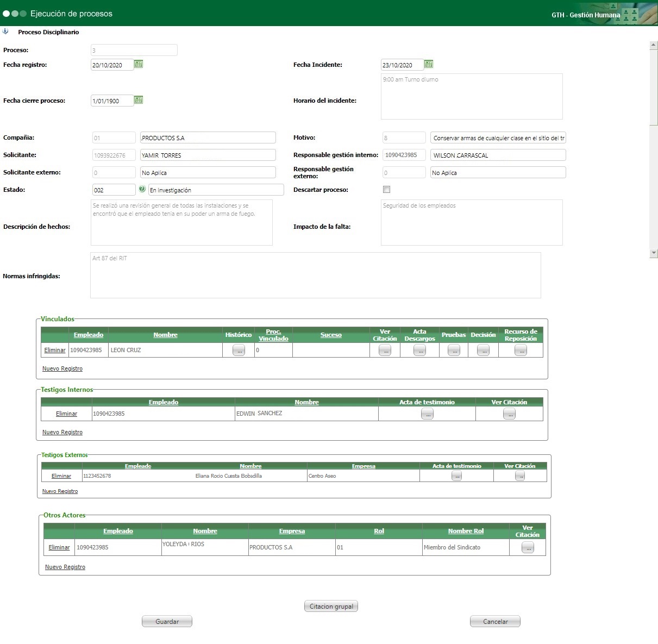Click Eliminar for internal witness EDWIN SANCHEZ
The height and width of the screenshot is (644, 658).
(x=66, y=414)
